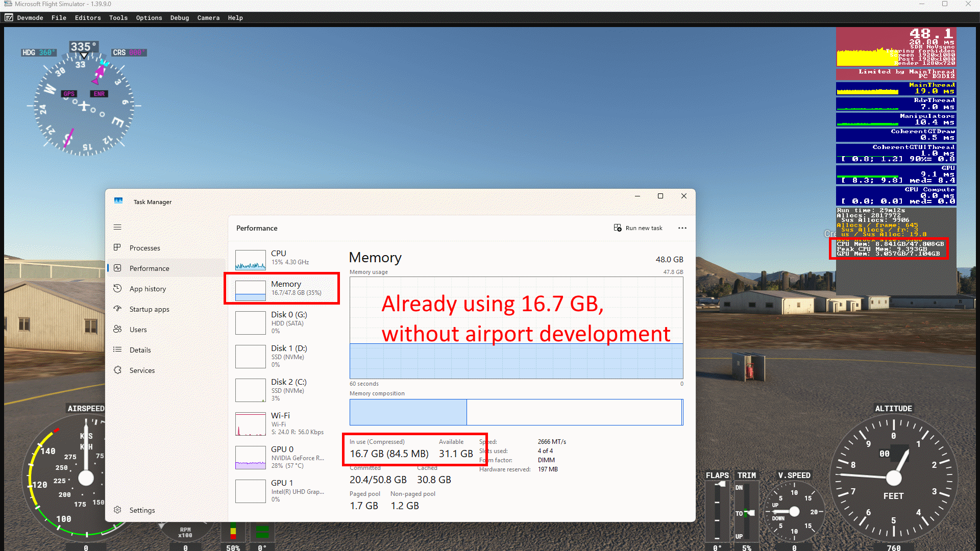Click the Run new task icon
980x551 pixels.
pos(618,228)
